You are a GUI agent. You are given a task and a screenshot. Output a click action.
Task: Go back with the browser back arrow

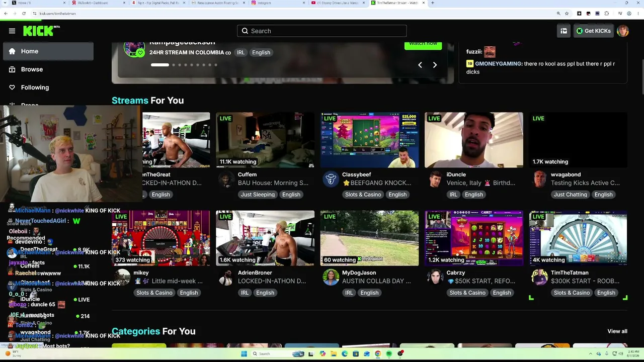6,14
